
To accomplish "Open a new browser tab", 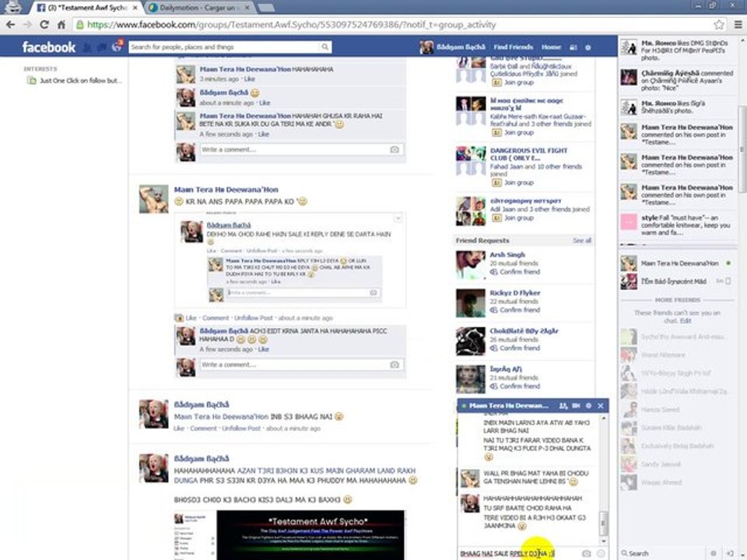I will [x=266, y=8].
